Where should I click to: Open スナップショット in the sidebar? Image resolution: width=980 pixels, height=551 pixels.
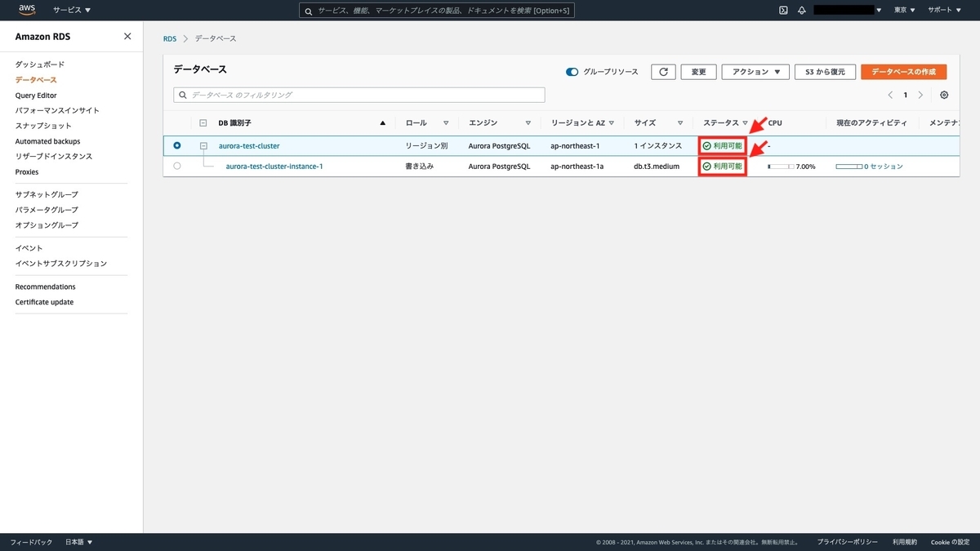click(x=43, y=126)
